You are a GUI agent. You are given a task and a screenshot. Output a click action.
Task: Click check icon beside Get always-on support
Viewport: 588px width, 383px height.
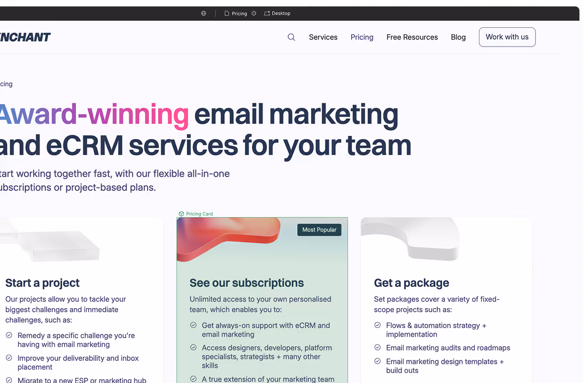[x=194, y=325]
